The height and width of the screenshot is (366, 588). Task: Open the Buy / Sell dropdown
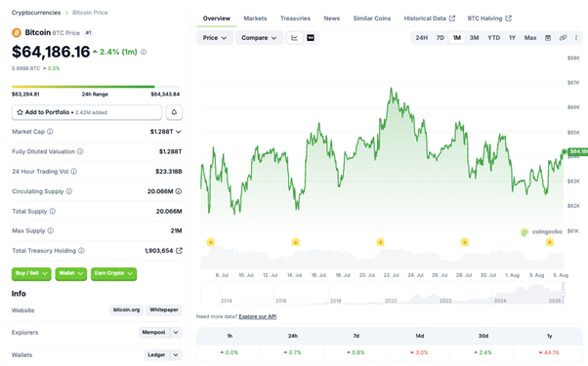click(31, 273)
